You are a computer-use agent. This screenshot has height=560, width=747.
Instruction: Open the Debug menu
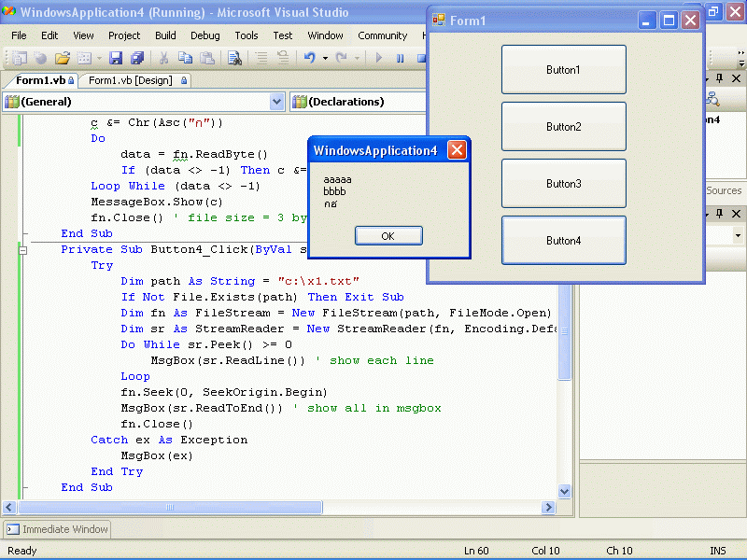pyautogui.click(x=205, y=35)
